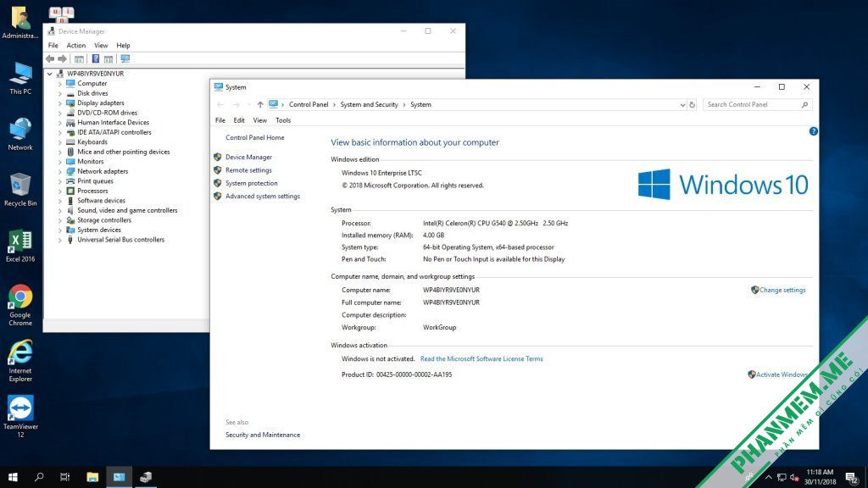Click the Search Control Panel field

(x=757, y=104)
